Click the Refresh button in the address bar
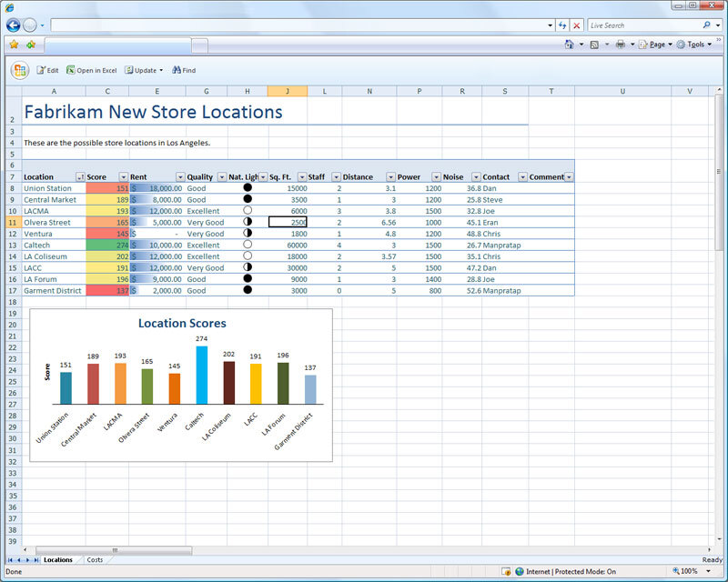Image resolution: width=728 pixels, height=582 pixels. tap(561, 25)
